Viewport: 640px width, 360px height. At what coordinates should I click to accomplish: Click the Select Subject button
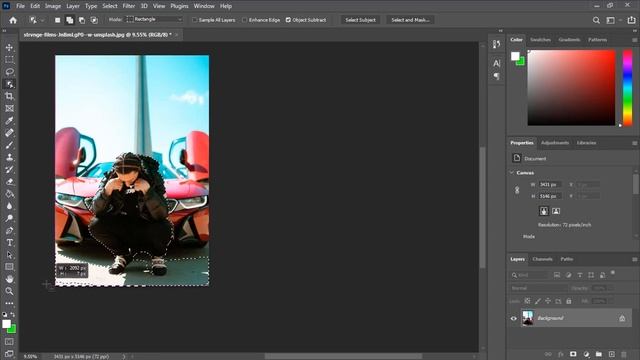coord(360,20)
